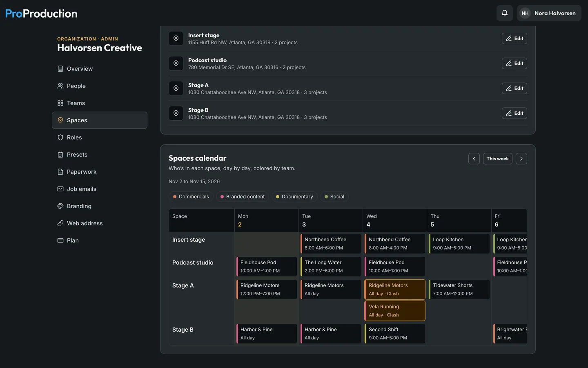This screenshot has width=588, height=368.
Task: Jump to This week in calendar
Action: coord(498,159)
